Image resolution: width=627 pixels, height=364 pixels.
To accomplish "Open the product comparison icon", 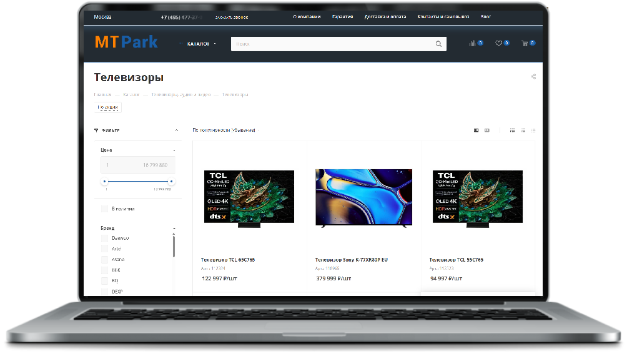I will point(472,43).
